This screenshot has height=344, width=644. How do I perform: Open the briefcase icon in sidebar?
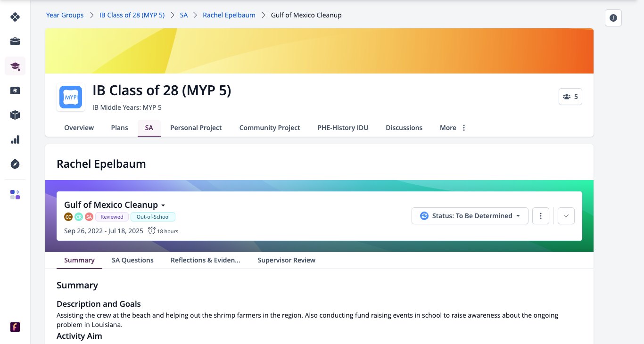[15, 41]
